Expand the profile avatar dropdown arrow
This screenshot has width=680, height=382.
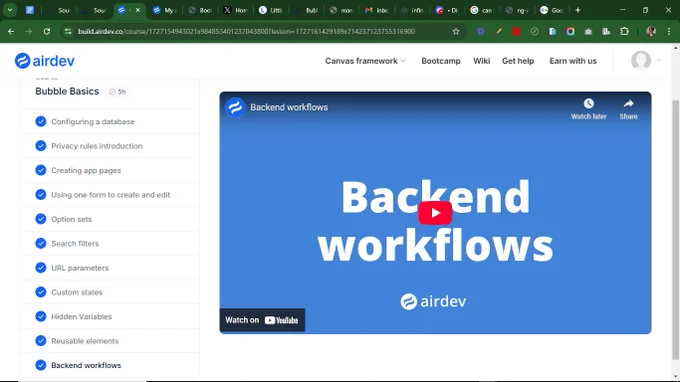pyautogui.click(x=659, y=61)
